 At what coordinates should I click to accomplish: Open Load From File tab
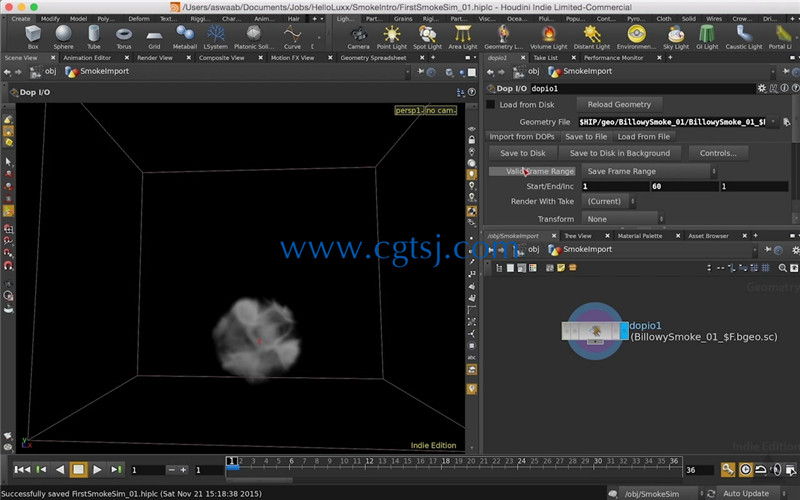pyautogui.click(x=643, y=136)
